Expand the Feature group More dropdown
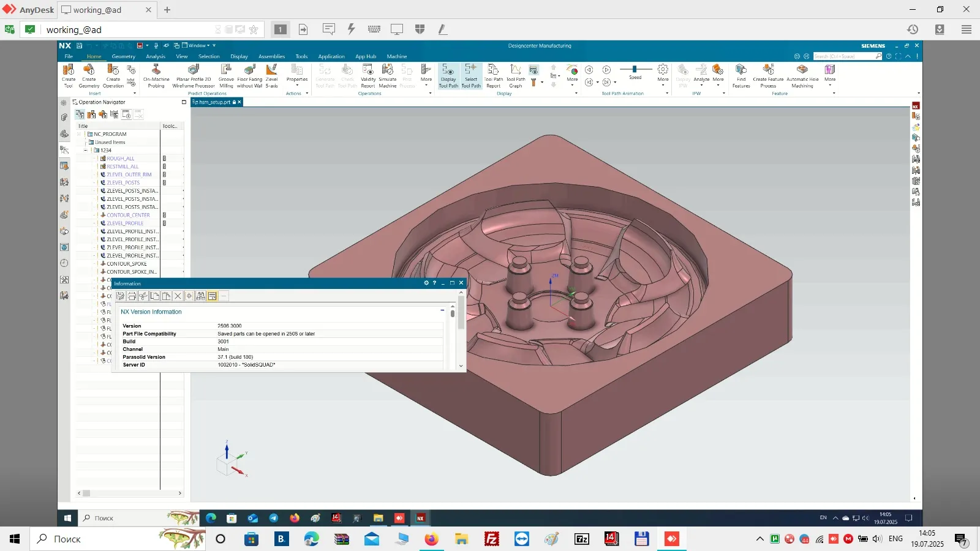Screen dimensions: 980x551 click(x=830, y=76)
